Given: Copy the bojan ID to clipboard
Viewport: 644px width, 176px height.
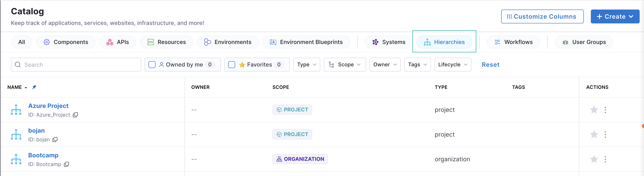Looking at the screenshot, I should coord(55,140).
